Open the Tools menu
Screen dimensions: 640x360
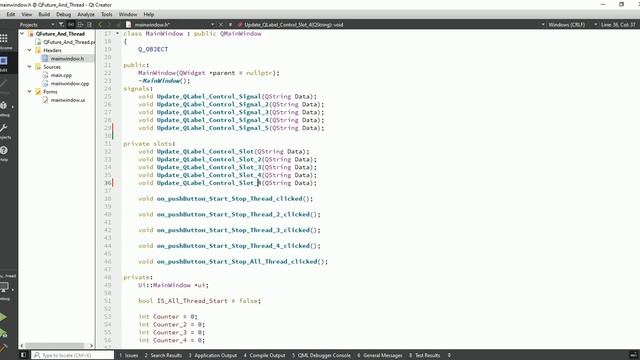[x=107, y=14]
